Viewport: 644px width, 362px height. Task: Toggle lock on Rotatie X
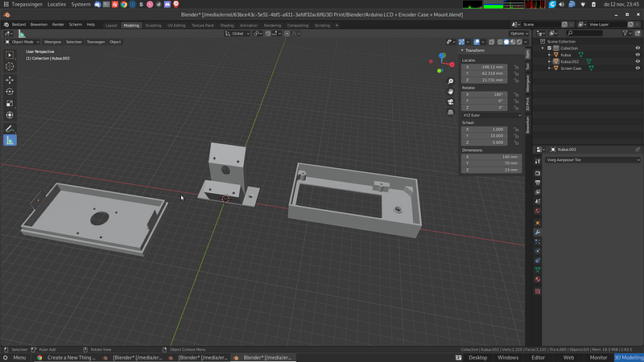point(516,94)
